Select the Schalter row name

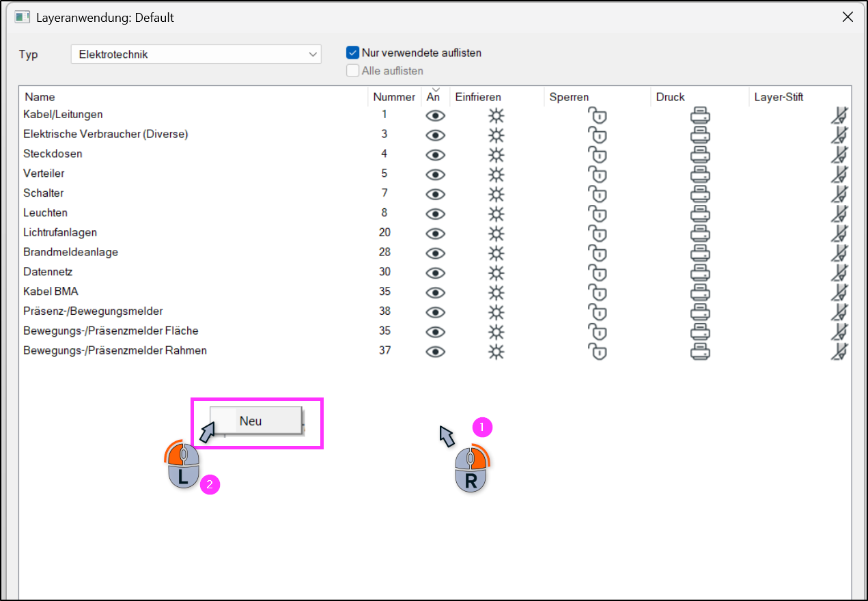[44, 193]
